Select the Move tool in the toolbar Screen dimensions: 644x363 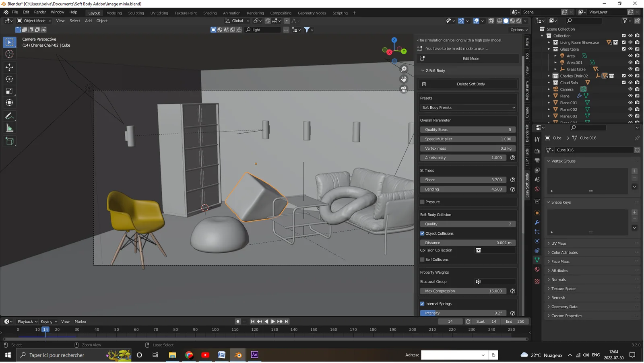coord(9,67)
